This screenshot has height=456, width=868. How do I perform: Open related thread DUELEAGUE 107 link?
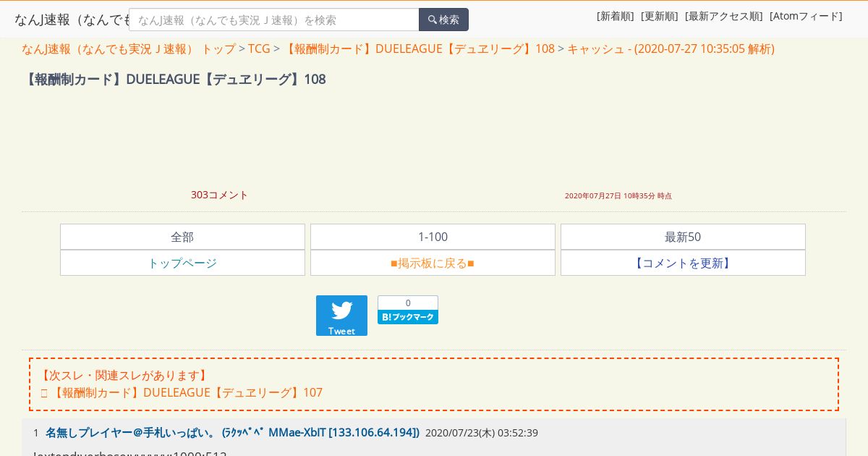pos(187,392)
